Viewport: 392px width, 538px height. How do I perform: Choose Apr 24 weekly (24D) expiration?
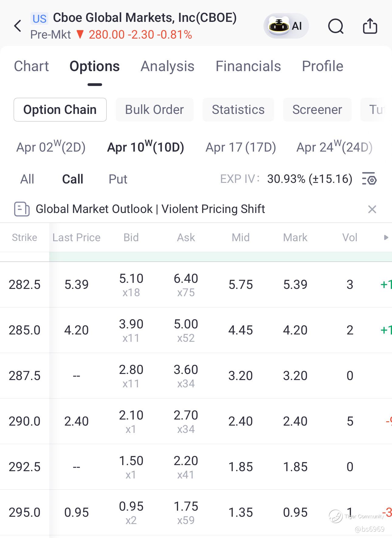pyautogui.click(x=334, y=147)
